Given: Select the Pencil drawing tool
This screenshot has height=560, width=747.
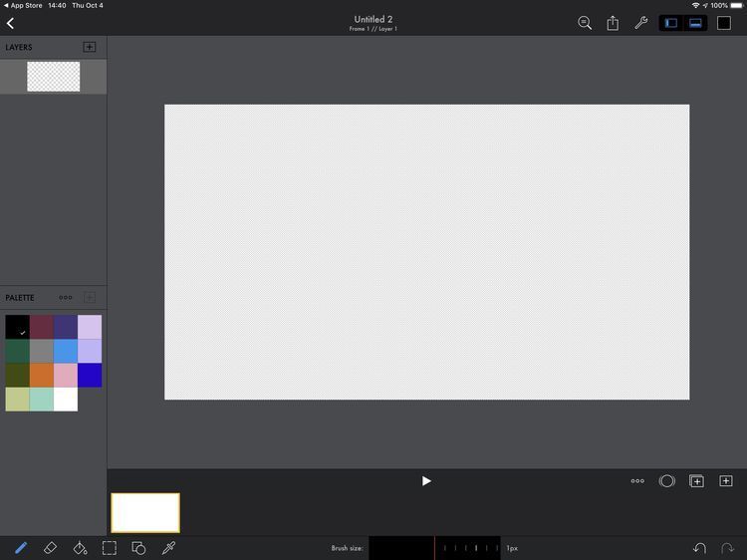Looking at the screenshot, I should click(x=20, y=548).
